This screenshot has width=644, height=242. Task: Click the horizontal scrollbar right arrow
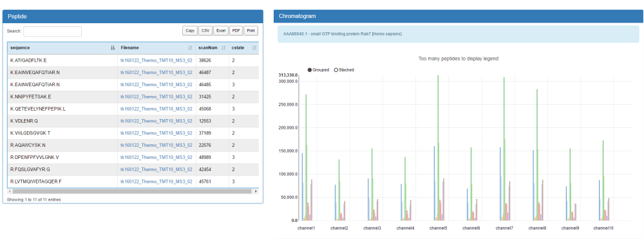click(256, 191)
